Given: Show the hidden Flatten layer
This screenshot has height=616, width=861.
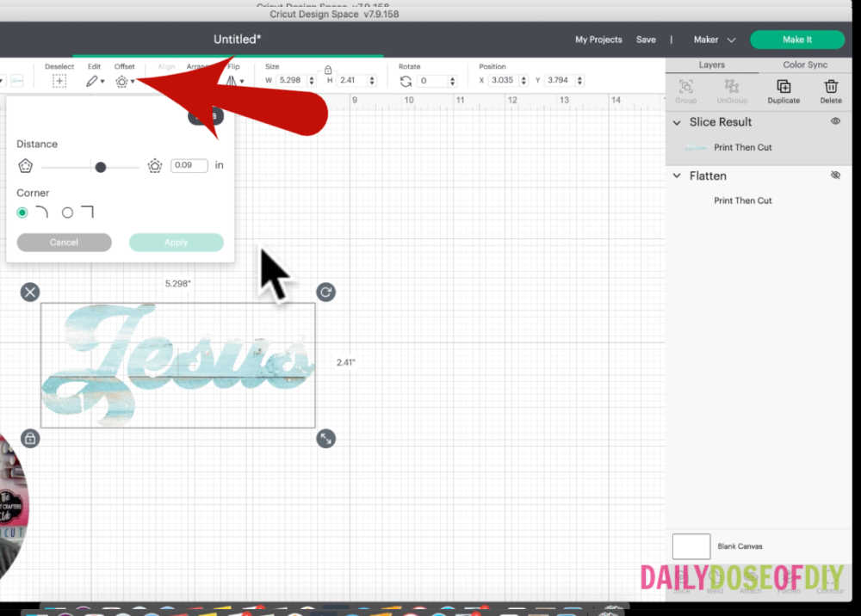Looking at the screenshot, I should (x=835, y=176).
